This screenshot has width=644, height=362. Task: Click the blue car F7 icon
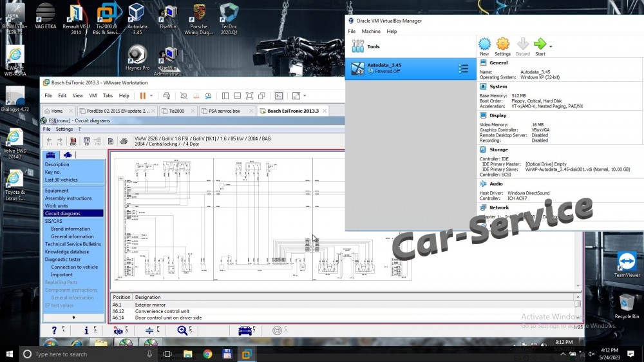coord(245,330)
